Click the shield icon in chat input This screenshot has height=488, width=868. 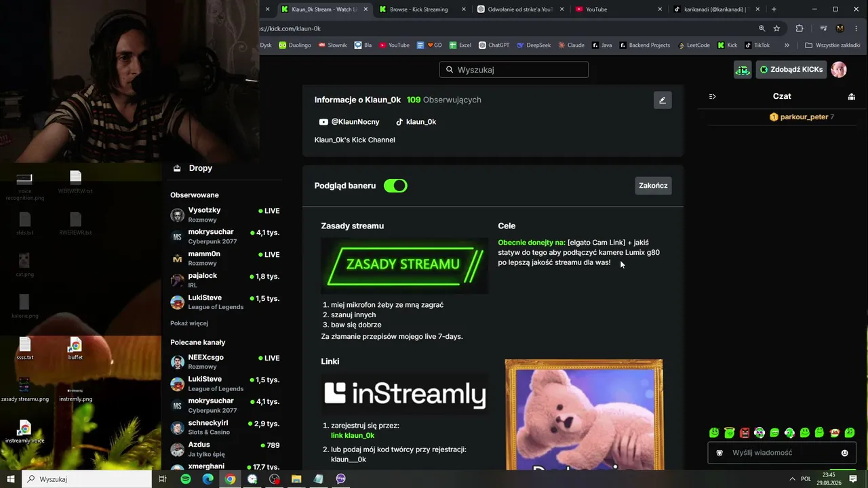[x=719, y=453]
